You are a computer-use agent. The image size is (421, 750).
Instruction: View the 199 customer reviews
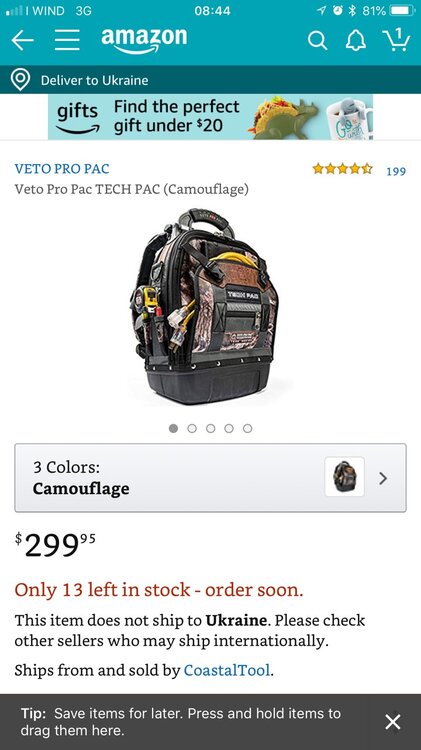click(x=396, y=171)
